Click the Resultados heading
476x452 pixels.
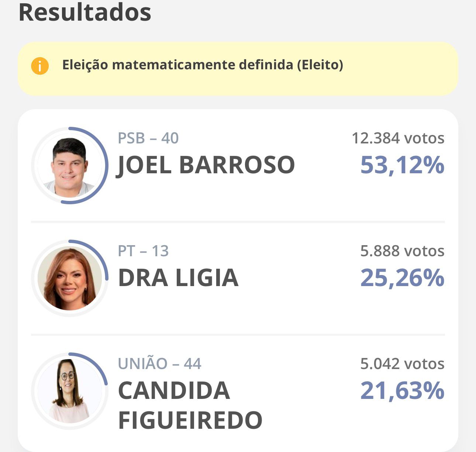[85, 12]
